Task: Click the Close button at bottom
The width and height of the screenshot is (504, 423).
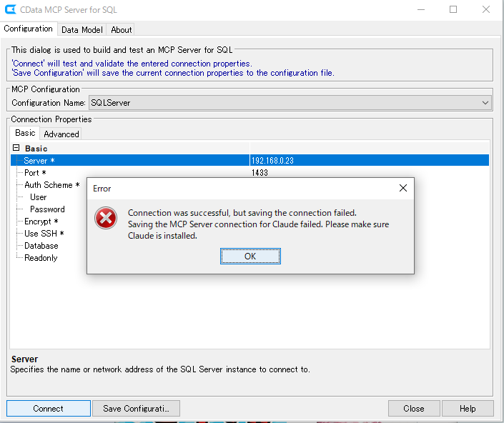Action: 414,408
